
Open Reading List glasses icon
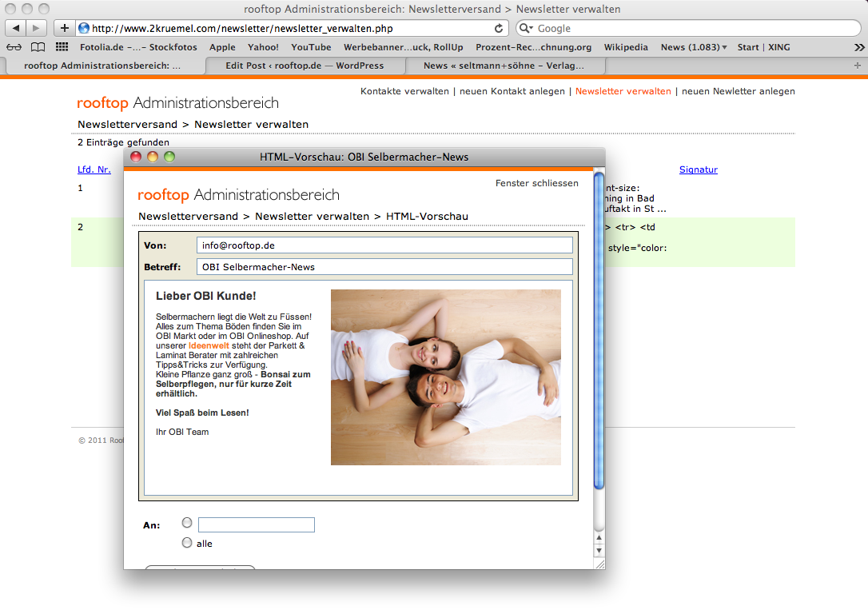pyautogui.click(x=14, y=47)
